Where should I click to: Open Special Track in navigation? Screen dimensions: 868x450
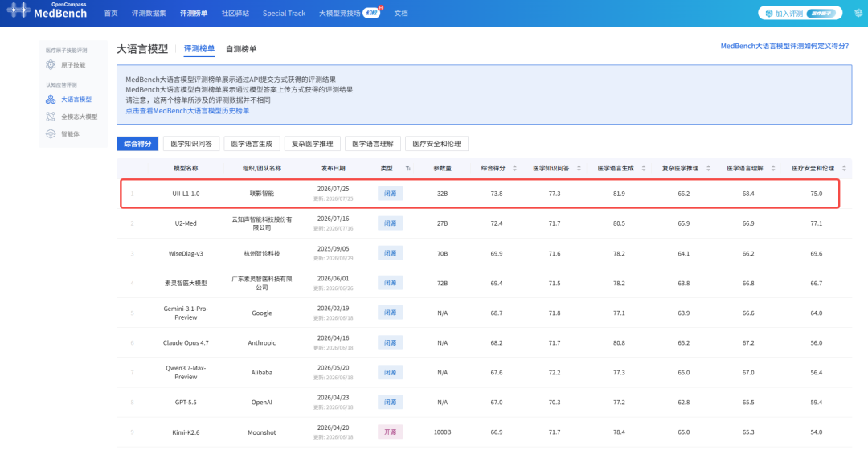(x=284, y=14)
